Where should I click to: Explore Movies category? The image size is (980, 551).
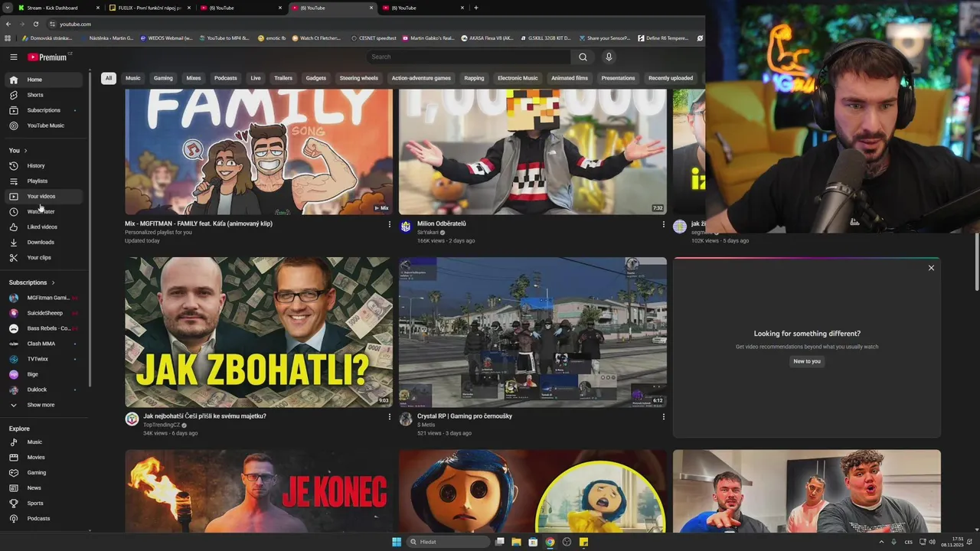44,457
